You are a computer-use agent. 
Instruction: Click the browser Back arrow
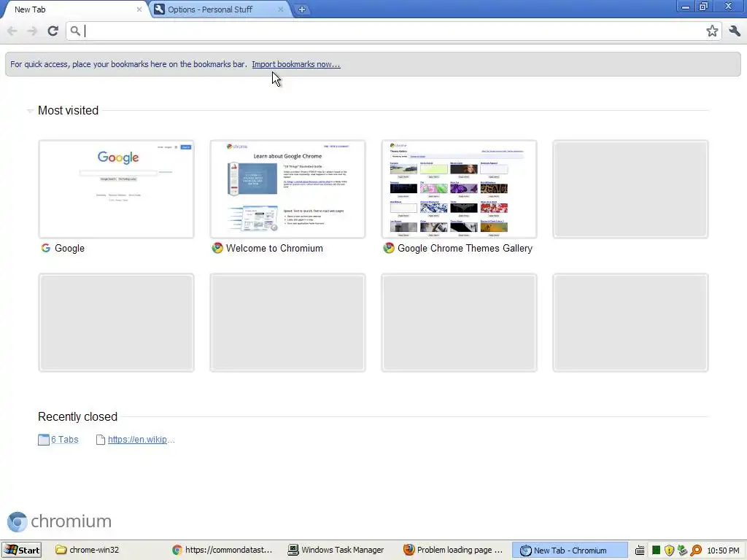(x=12, y=31)
